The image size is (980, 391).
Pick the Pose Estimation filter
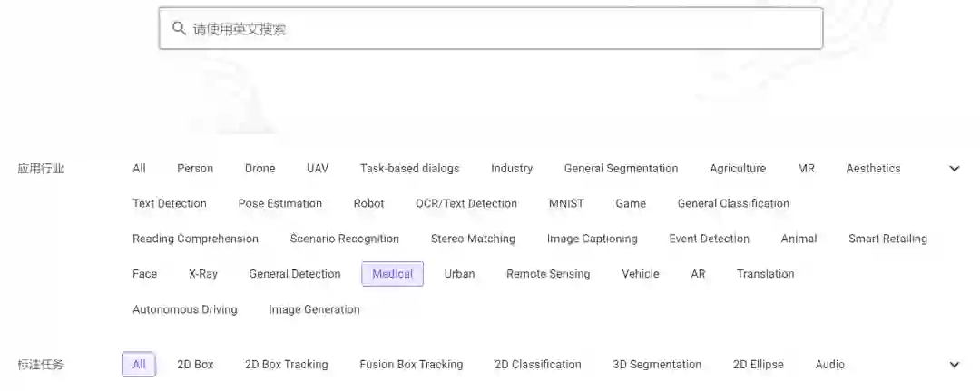pyautogui.click(x=280, y=204)
